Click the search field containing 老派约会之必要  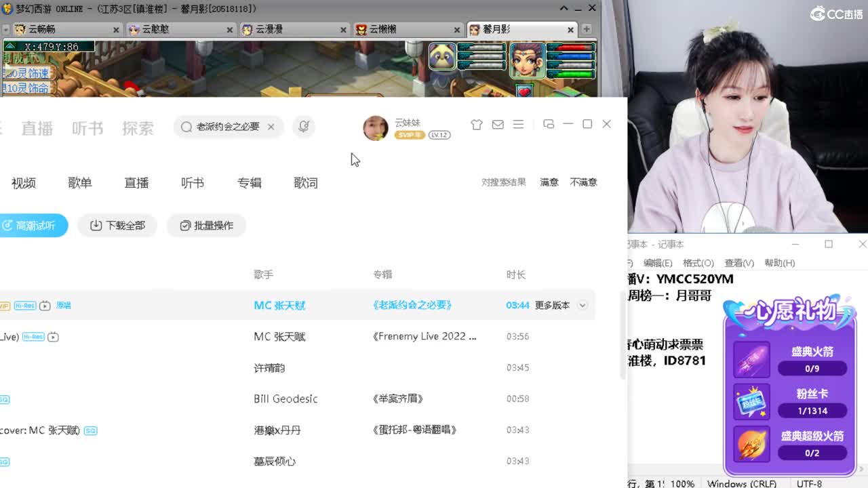coord(228,127)
